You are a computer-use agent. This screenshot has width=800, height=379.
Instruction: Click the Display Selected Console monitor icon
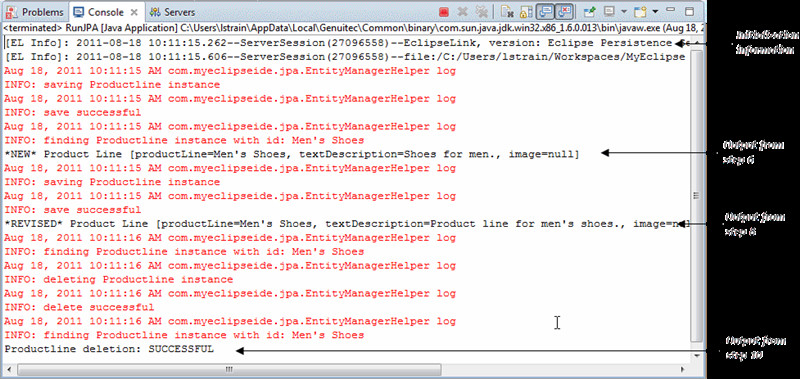(610, 12)
